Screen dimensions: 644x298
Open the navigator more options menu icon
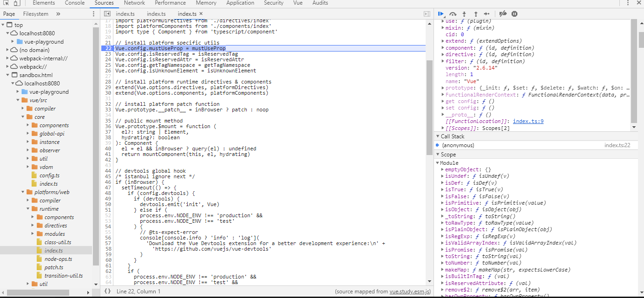tap(93, 14)
